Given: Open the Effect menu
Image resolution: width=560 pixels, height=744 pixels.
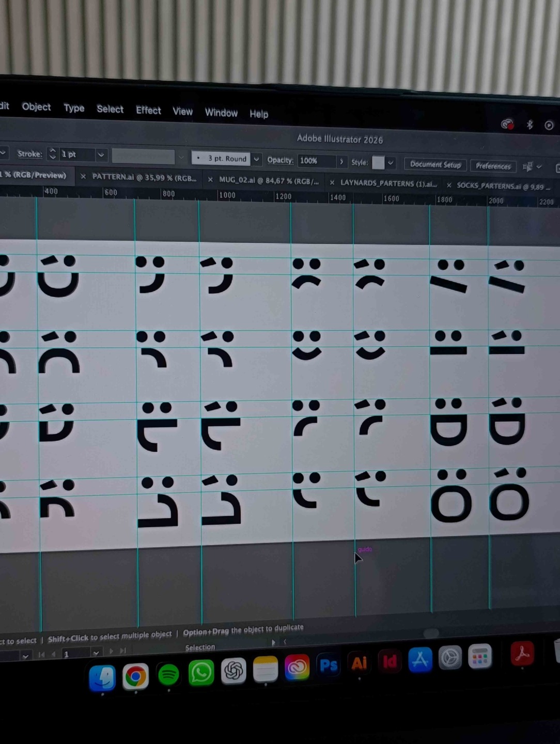Looking at the screenshot, I should pos(148,110).
